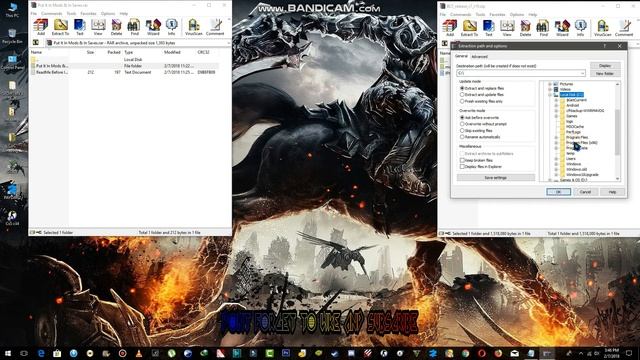Click View icon in right WinRAR window
The height and width of the screenshot is (360, 640).
pos(507,28)
